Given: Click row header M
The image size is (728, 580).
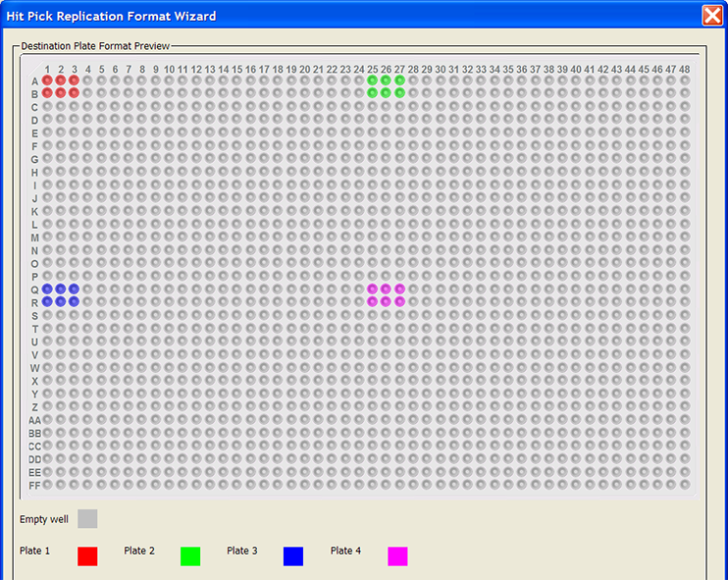Looking at the screenshot, I should 34,237.
